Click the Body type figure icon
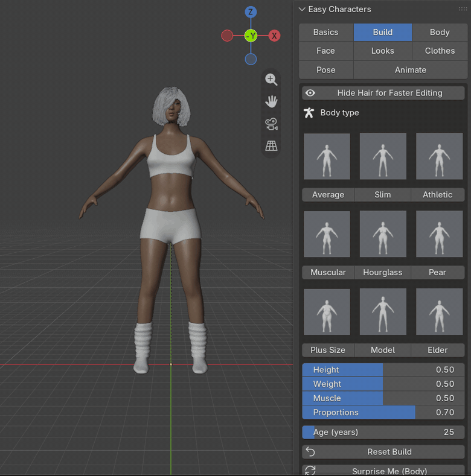 pyautogui.click(x=309, y=113)
